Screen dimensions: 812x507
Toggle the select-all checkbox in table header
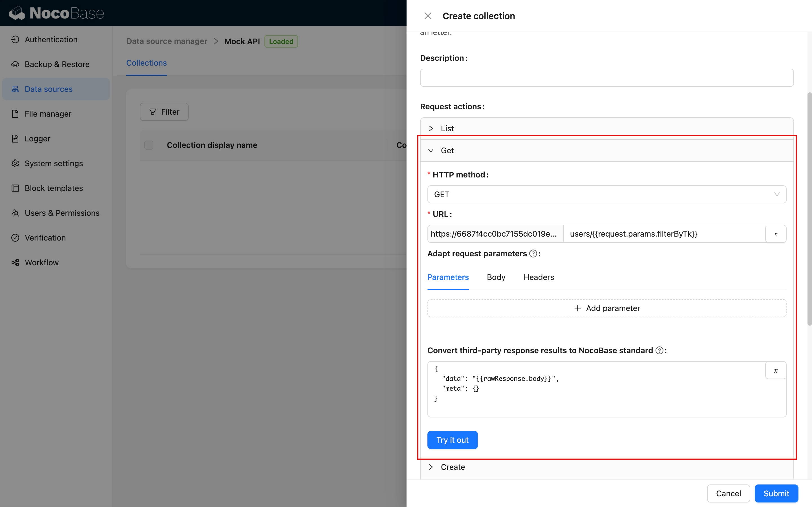click(149, 145)
